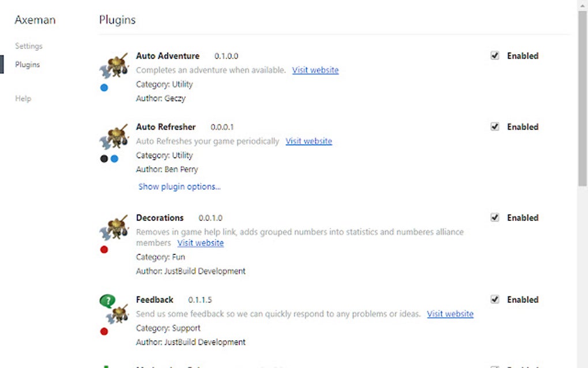
Task: Disable the Auto Adventure plugin checkbox
Action: [495, 56]
